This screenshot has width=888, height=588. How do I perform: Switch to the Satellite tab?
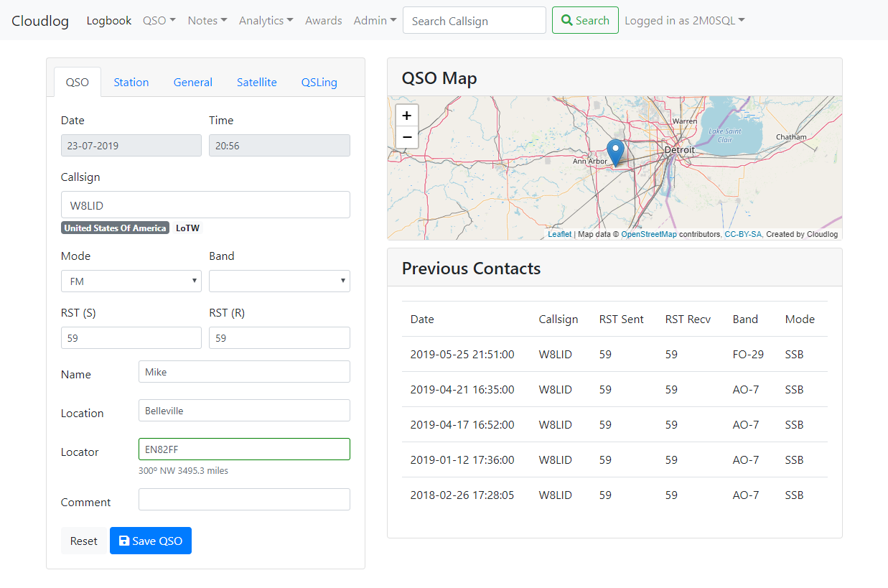click(257, 82)
